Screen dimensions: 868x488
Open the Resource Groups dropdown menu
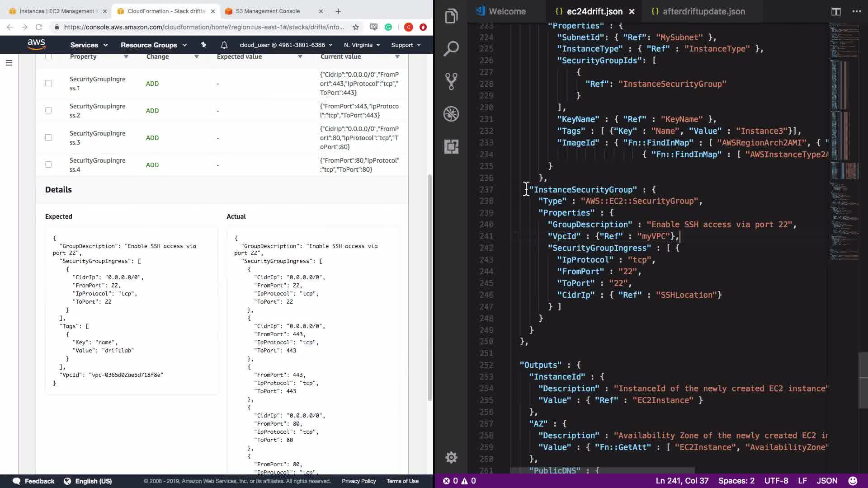153,45
